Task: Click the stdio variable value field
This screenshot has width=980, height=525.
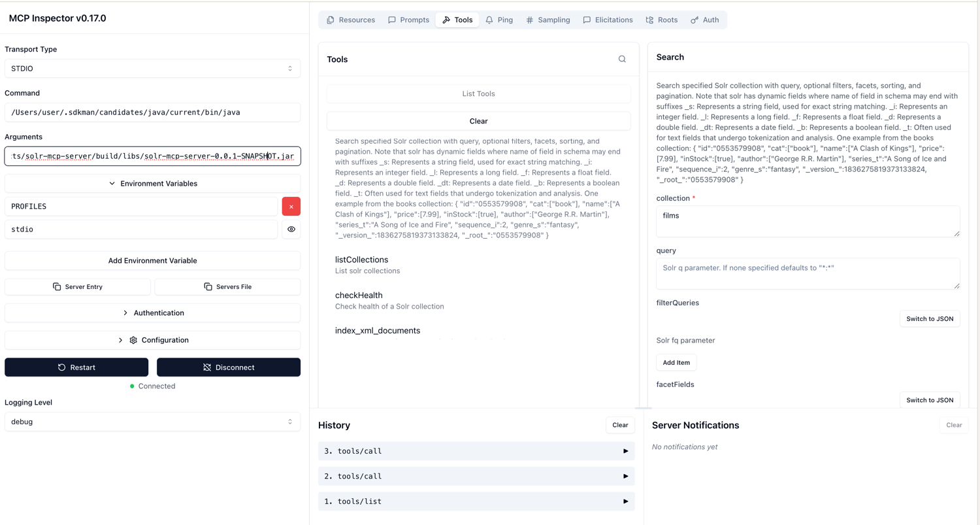Action: tap(141, 229)
